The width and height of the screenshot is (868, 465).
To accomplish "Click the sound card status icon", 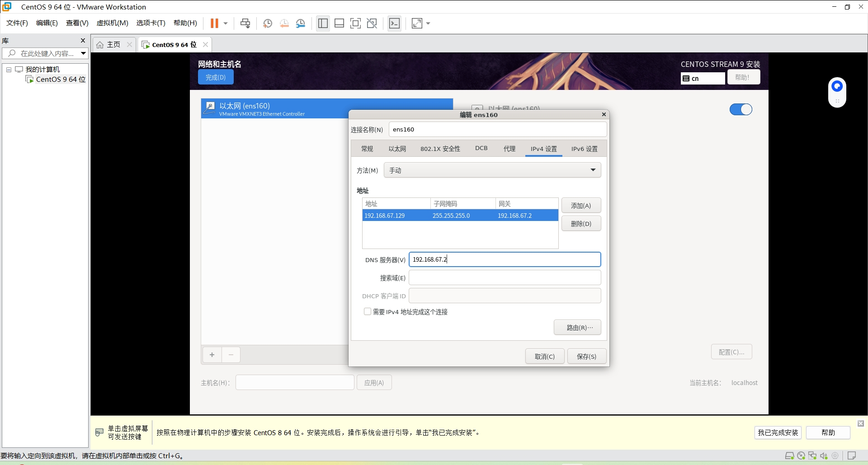I will pyautogui.click(x=824, y=456).
